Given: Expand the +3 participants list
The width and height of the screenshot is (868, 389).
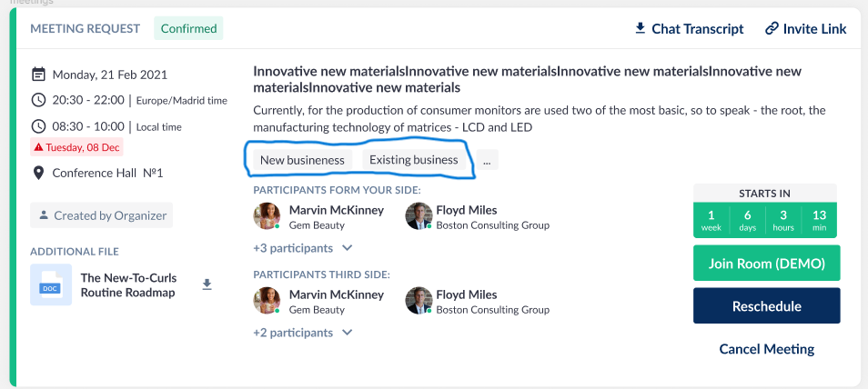Looking at the screenshot, I should click(x=303, y=248).
